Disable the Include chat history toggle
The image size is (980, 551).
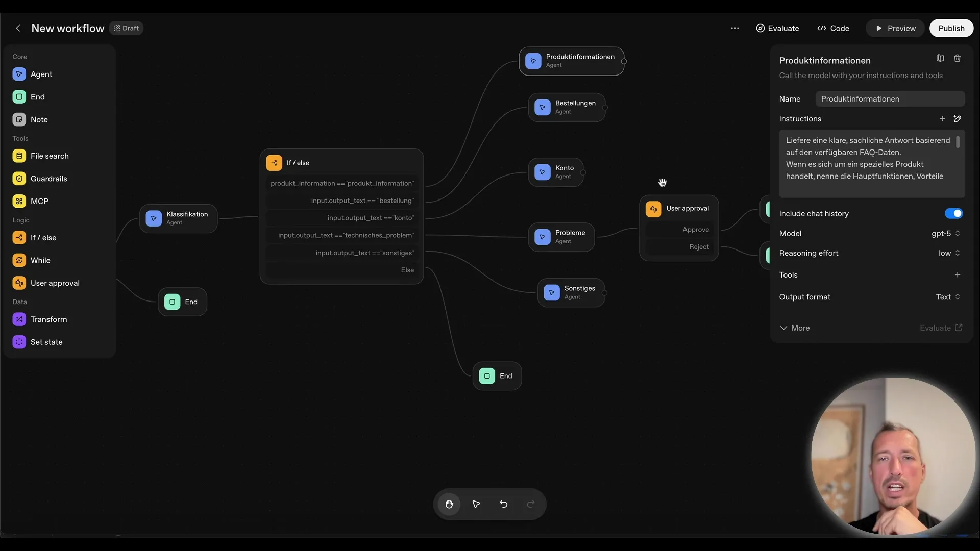pyautogui.click(x=953, y=213)
